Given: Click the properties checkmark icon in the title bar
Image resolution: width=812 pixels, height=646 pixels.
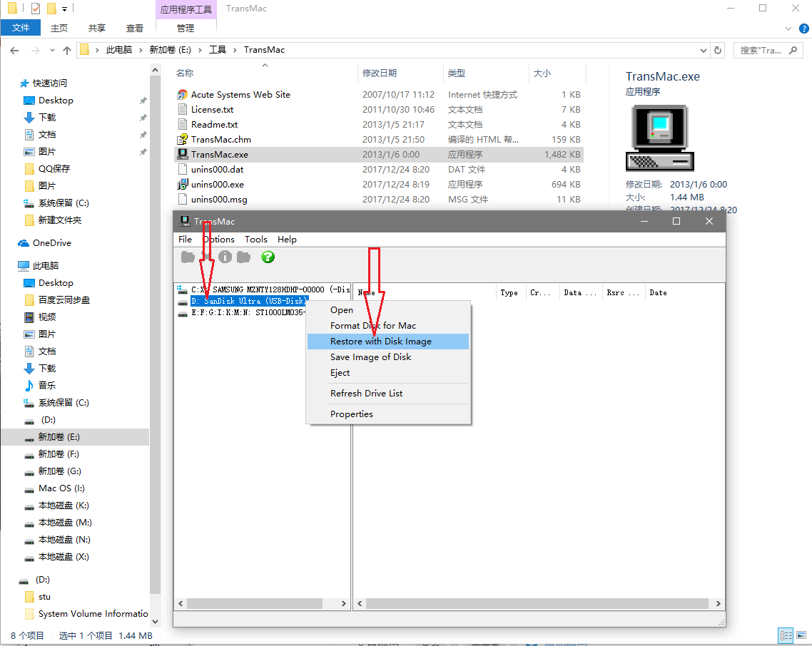Looking at the screenshot, I should click(x=36, y=9).
